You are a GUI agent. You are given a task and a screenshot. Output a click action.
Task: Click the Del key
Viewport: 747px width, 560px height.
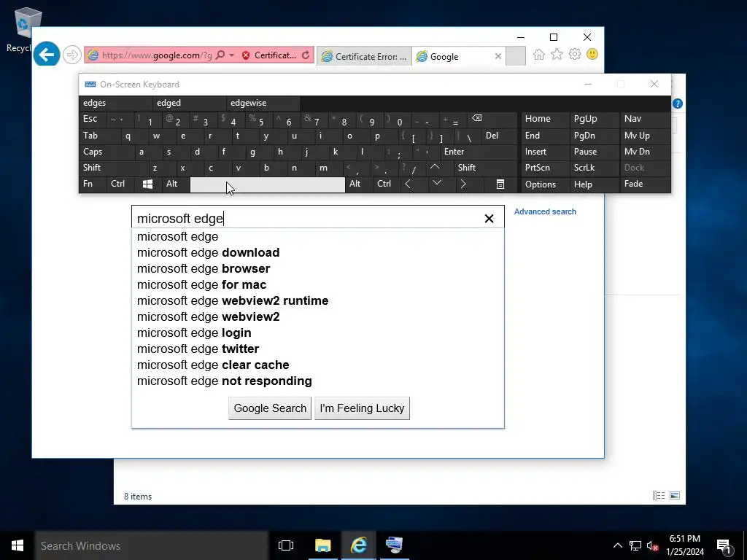pos(499,136)
